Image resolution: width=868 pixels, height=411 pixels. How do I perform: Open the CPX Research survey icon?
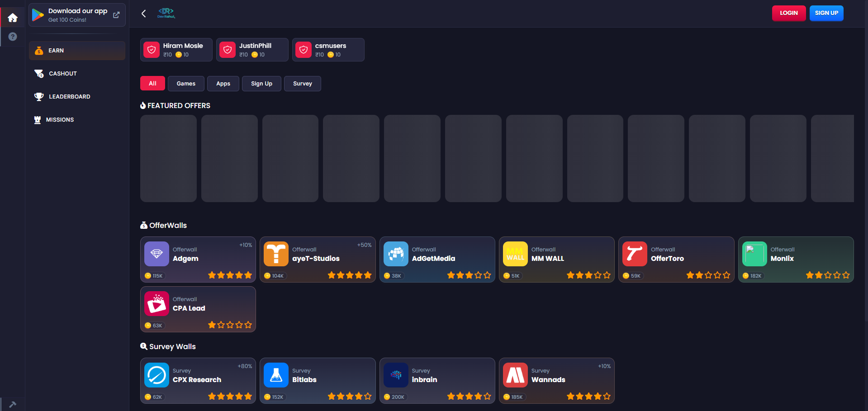tap(157, 375)
